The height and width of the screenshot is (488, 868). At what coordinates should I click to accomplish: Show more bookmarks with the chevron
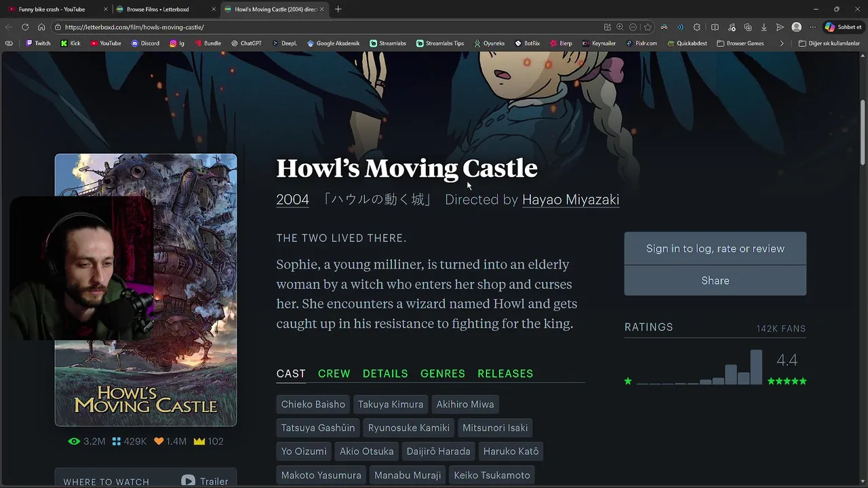coord(782,43)
